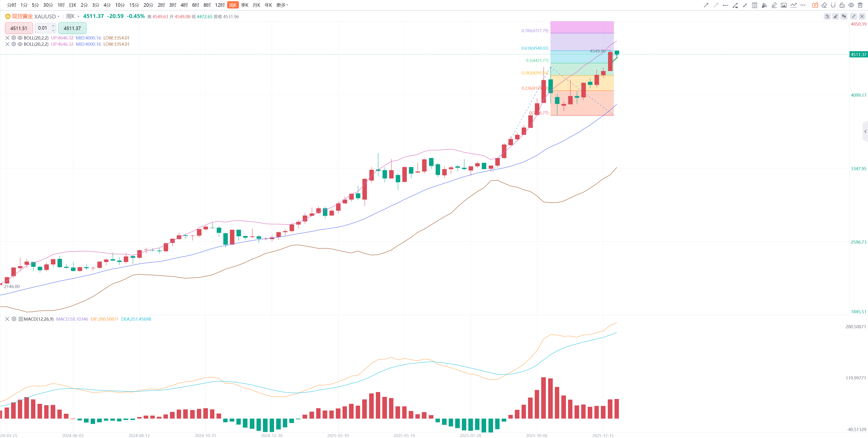The image size is (868, 438).
Task: Click the green 4511.37 buy price button
Action: click(x=72, y=28)
